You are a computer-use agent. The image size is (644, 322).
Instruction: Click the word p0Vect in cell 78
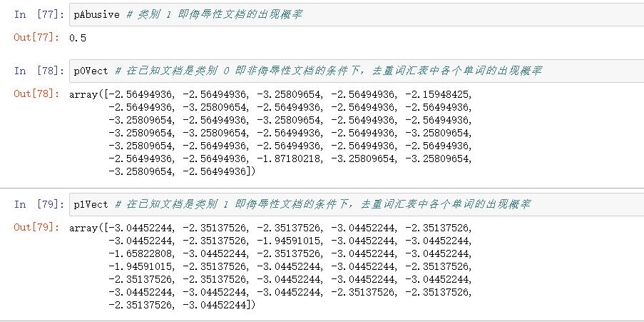[91, 71]
